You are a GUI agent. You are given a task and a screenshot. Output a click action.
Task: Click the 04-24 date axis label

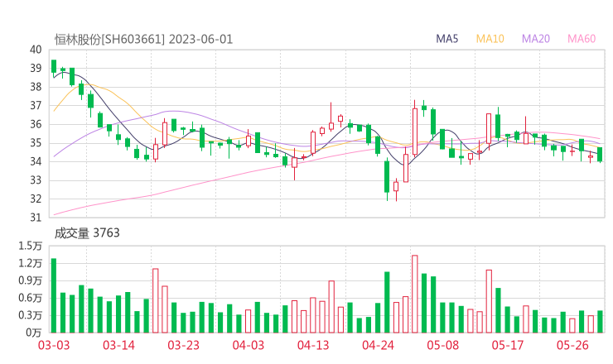tap(378, 345)
